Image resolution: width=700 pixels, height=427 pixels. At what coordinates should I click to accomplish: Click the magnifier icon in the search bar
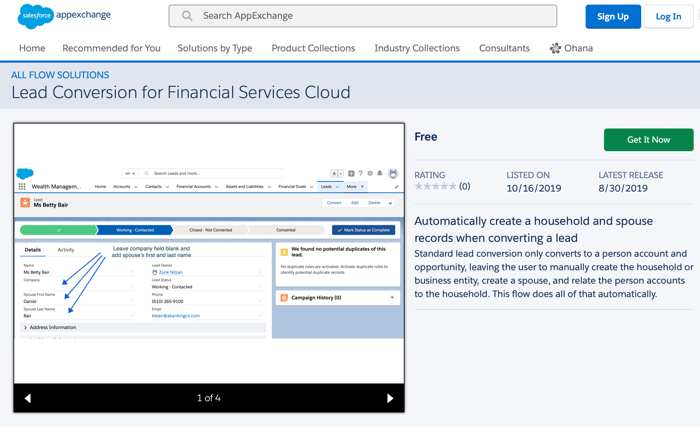[x=187, y=16]
